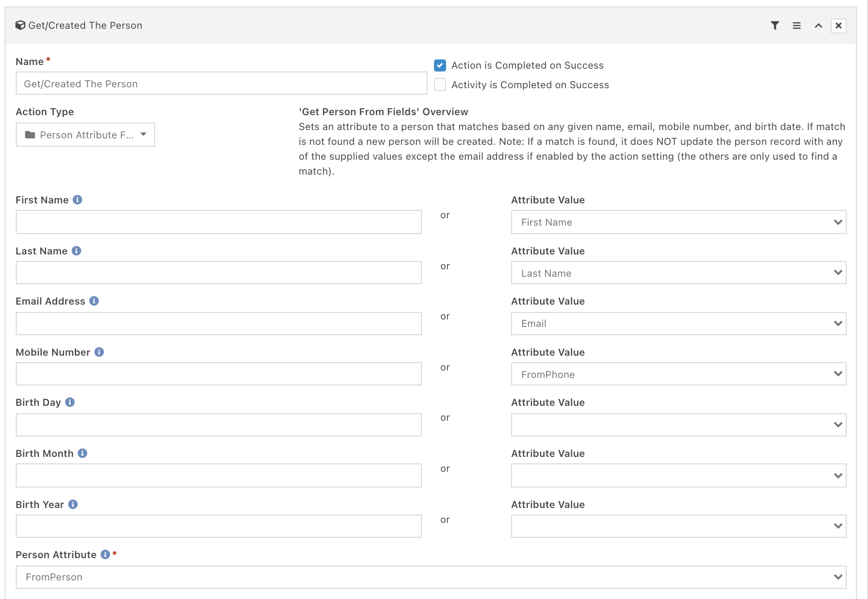Click the Last Name text input

point(219,273)
